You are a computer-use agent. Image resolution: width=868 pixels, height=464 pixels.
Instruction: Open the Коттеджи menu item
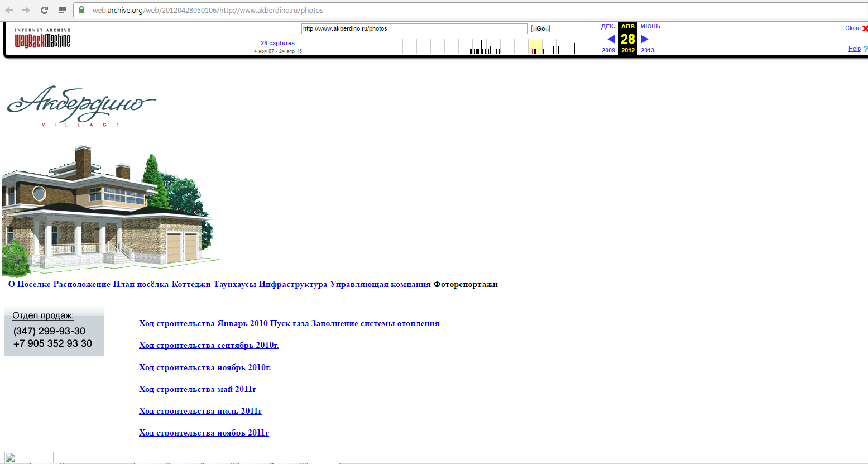(191, 284)
